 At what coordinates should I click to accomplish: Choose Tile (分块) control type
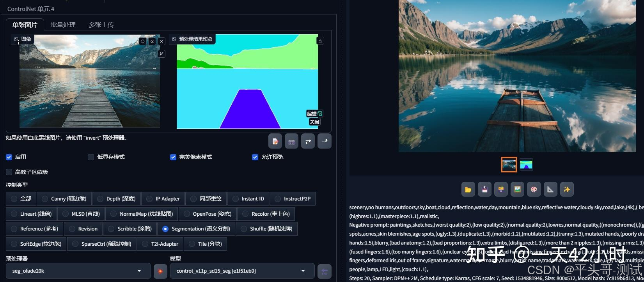tap(205, 244)
